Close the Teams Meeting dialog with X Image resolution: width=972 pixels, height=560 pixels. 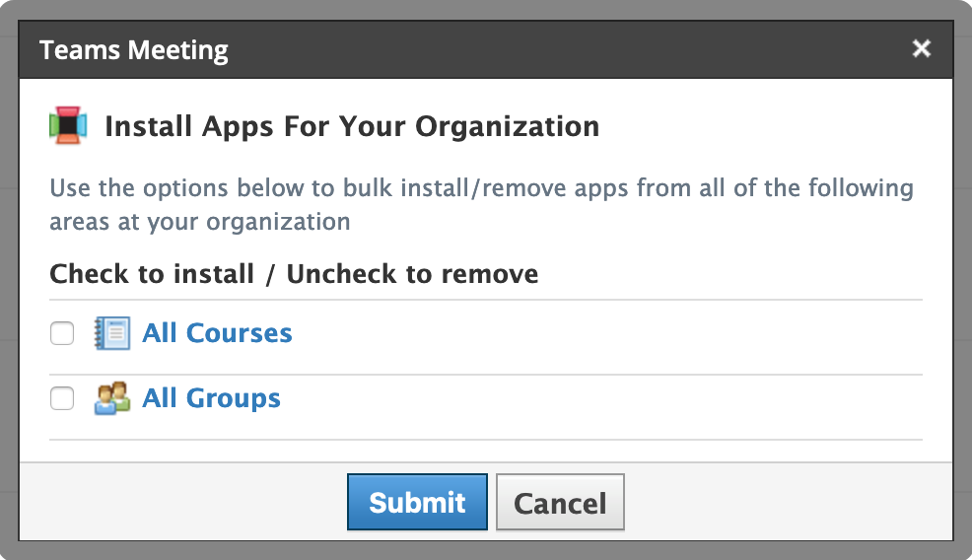click(922, 48)
